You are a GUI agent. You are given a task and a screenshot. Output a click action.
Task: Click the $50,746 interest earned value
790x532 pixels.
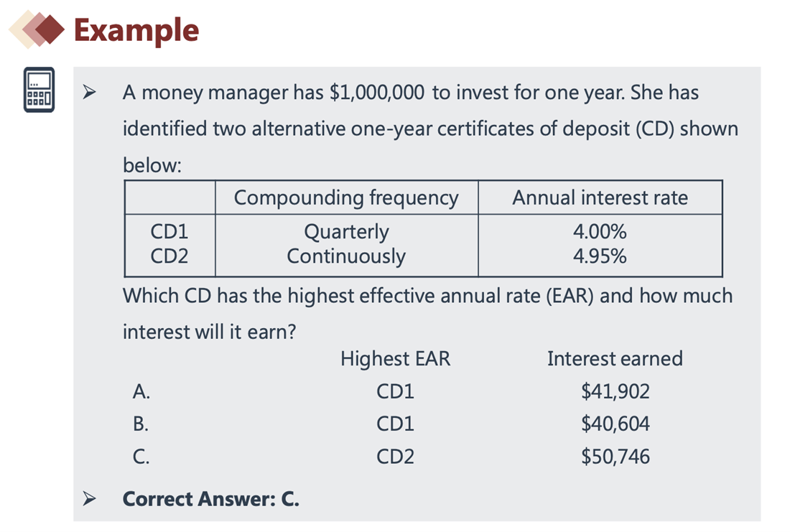(x=615, y=457)
